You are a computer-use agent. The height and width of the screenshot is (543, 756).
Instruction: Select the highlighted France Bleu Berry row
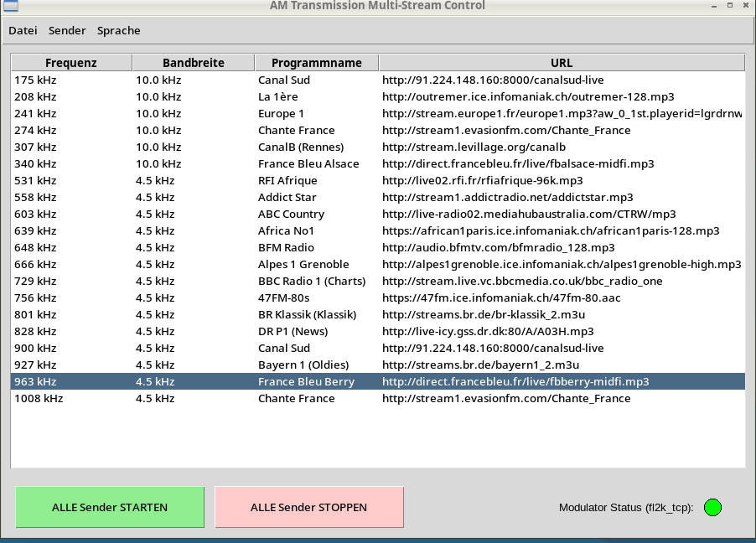pyautogui.click(x=378, y=381)
